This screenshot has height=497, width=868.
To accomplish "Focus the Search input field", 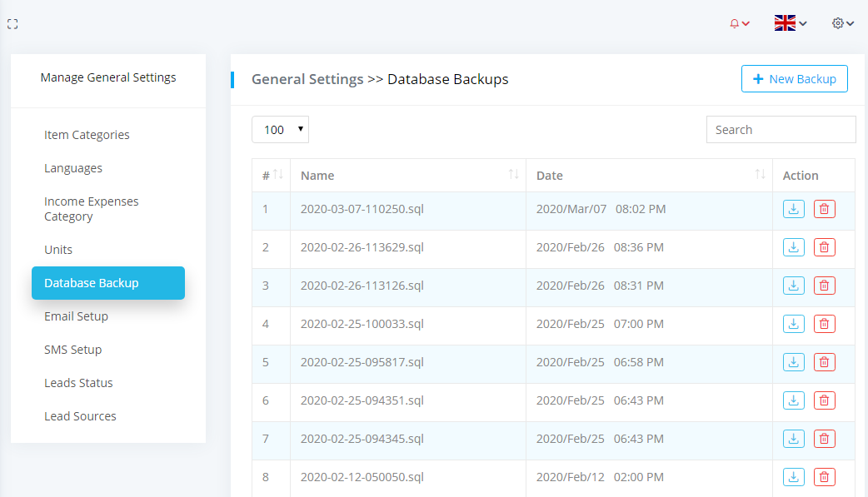I will click(x=781, y=130).
